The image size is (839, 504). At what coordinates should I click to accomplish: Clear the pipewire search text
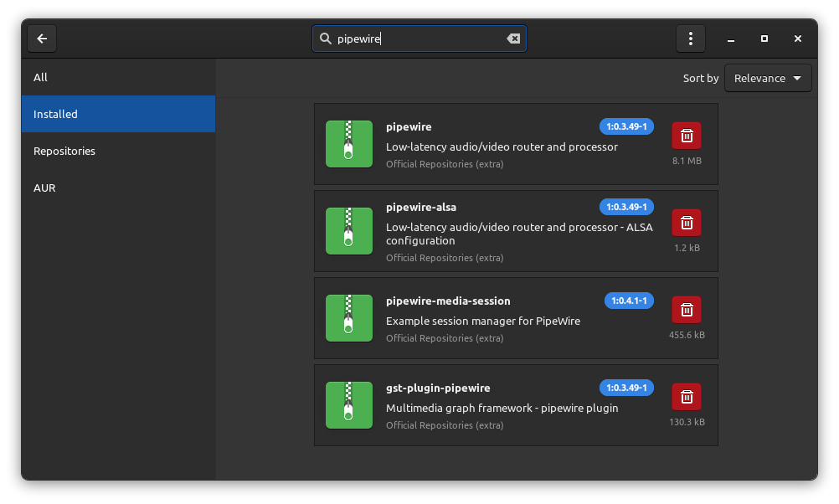[513, 39]
